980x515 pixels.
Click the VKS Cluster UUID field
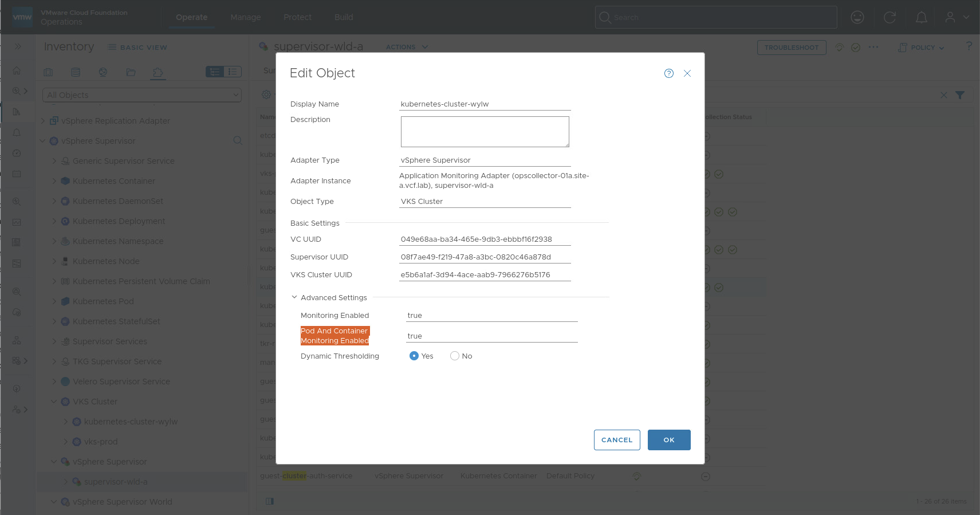(x=485, y=275)
